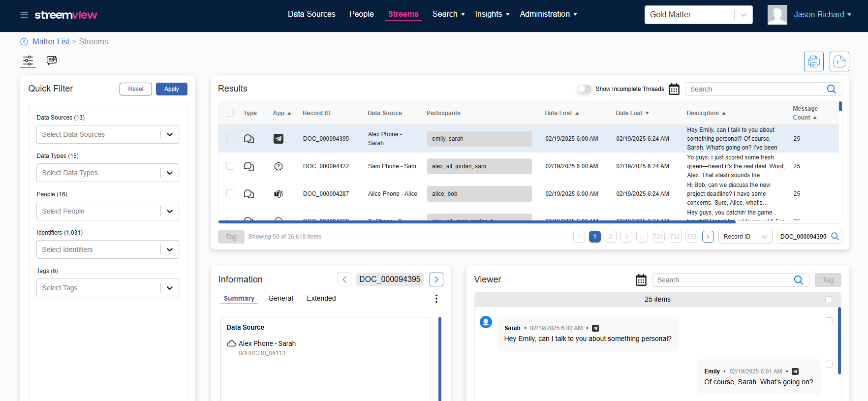Click the unknown app icon for DOC_000094422
Viewport: 868px width, 401px height.
[x=279, y=166]
